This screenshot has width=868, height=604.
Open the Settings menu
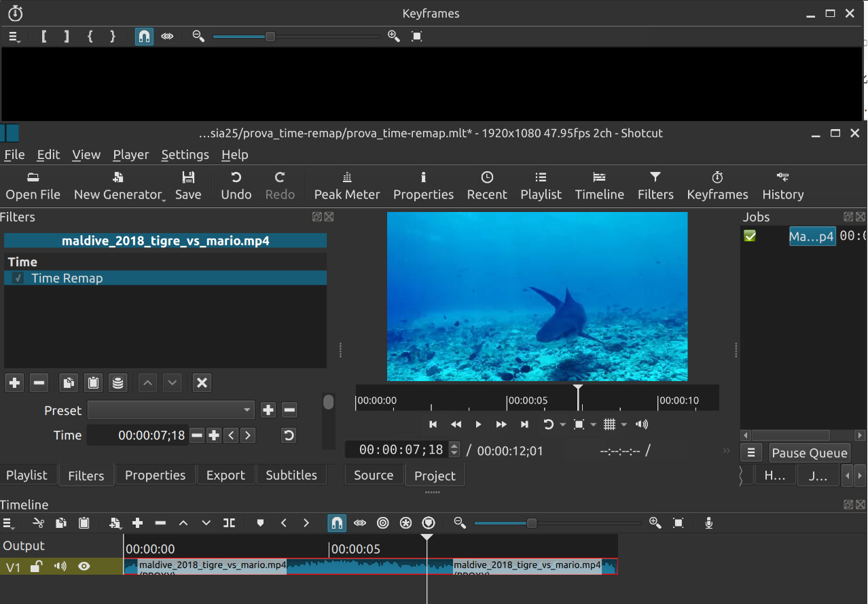185,155
